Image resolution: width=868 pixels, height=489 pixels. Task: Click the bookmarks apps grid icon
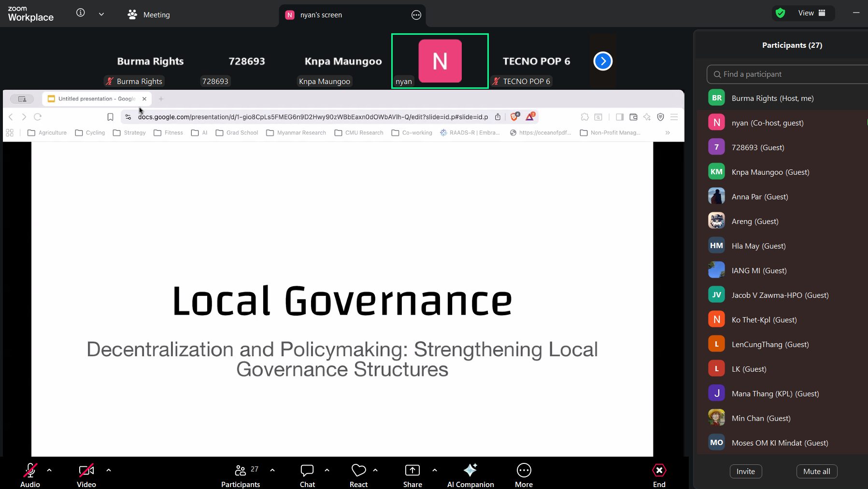(x=10, y=133)
